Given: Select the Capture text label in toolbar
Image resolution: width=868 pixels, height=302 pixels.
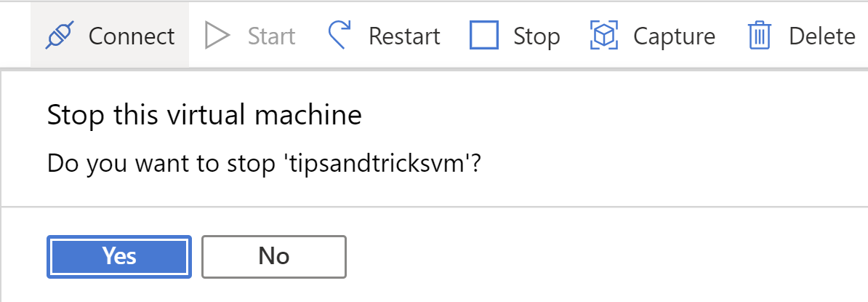Looking at the screenshot, I should pos(674,36).
